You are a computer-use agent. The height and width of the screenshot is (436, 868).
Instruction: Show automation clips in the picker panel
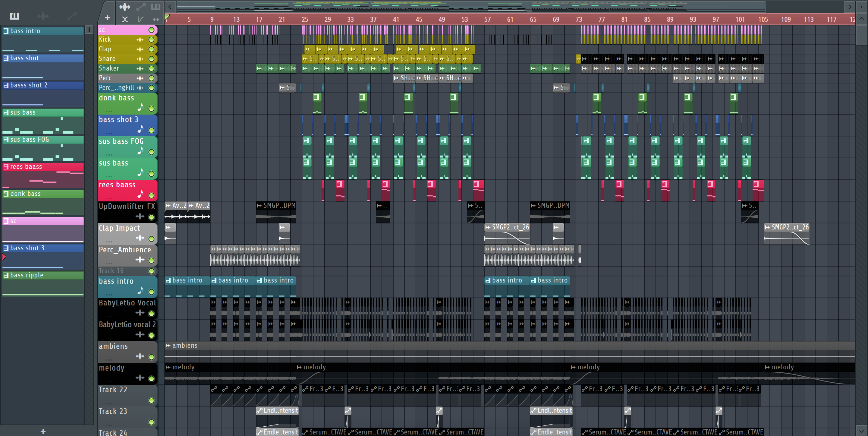point(72,16)
